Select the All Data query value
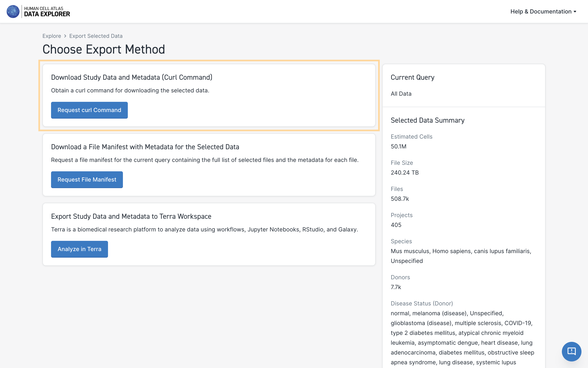 pyautogui.click(x=401, y=94)
